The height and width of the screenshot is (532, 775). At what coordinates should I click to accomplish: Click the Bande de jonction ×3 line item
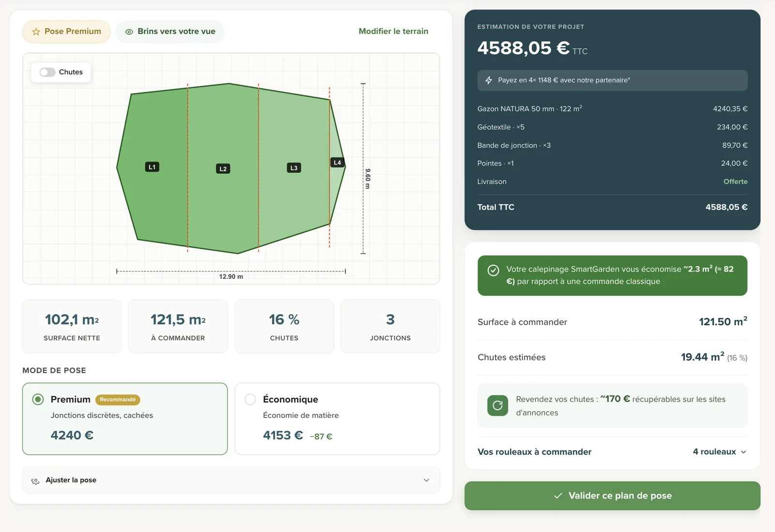tap(612, 145)
